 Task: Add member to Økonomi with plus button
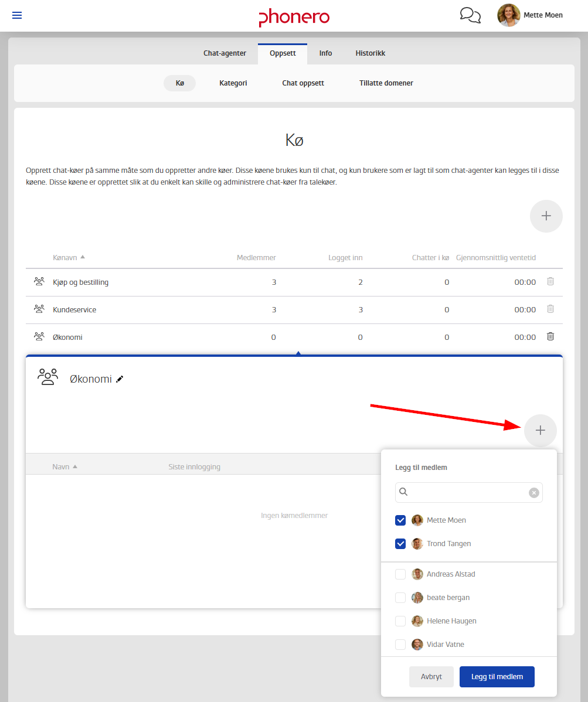(x=540, y=430)
